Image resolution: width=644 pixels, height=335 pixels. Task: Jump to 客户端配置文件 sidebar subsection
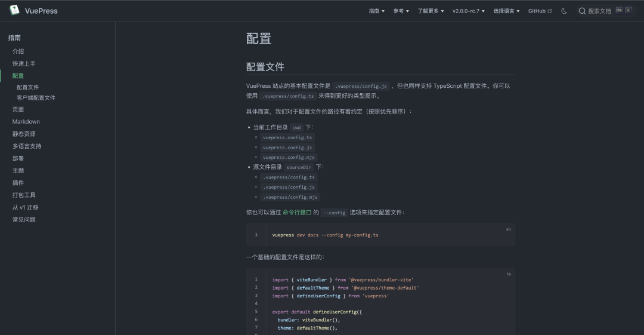(x=36, y=98)
